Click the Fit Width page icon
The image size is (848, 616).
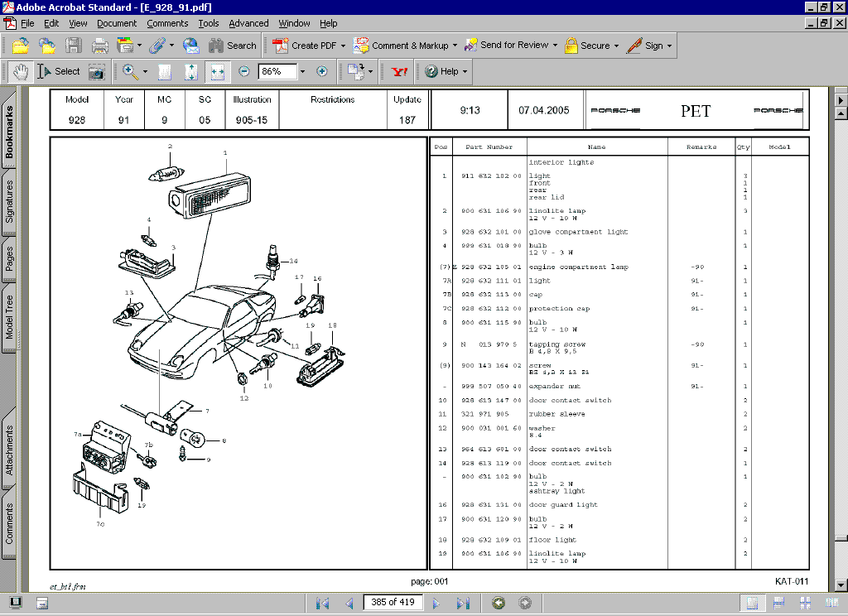point(218,71)
